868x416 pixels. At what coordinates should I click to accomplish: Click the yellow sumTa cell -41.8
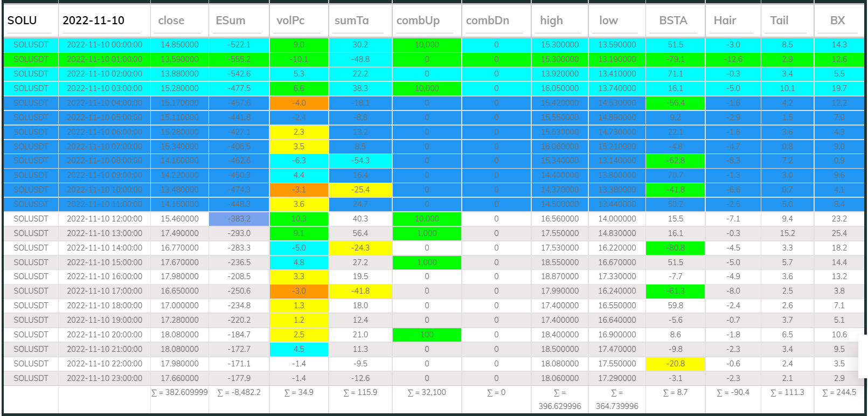click(x=360, y=291)
